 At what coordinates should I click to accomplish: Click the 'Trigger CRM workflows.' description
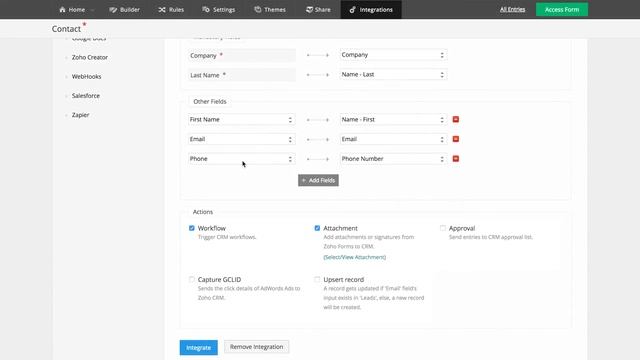tap(227, 237)
